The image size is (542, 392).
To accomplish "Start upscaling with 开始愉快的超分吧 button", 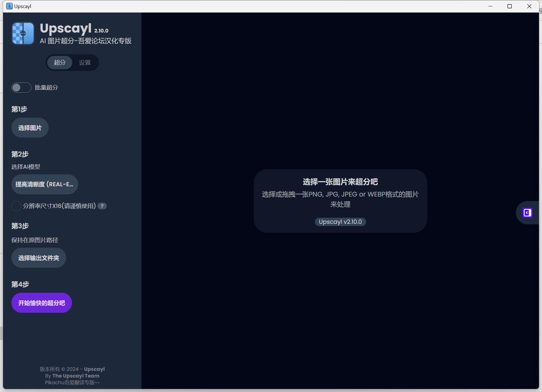I will 42,303.
